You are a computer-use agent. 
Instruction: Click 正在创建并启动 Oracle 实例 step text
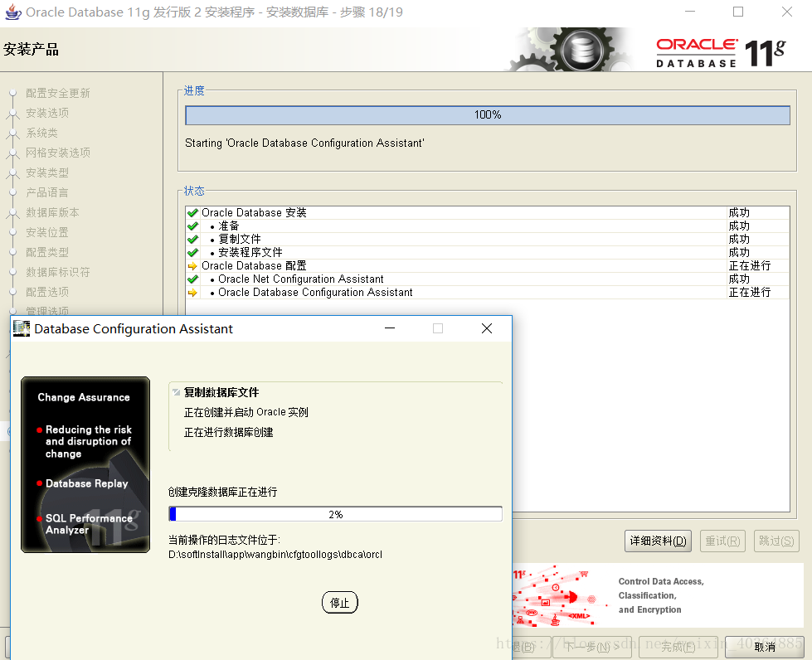point(246,412)
